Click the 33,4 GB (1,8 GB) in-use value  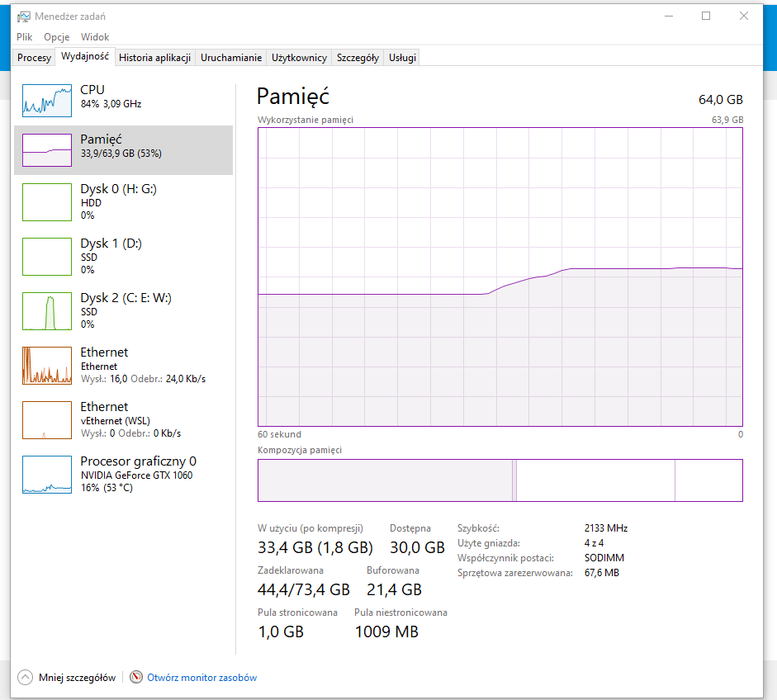(315, 547)
